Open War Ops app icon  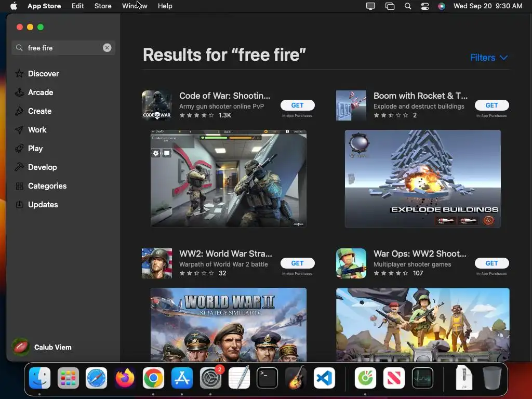(x=351, y=263)
